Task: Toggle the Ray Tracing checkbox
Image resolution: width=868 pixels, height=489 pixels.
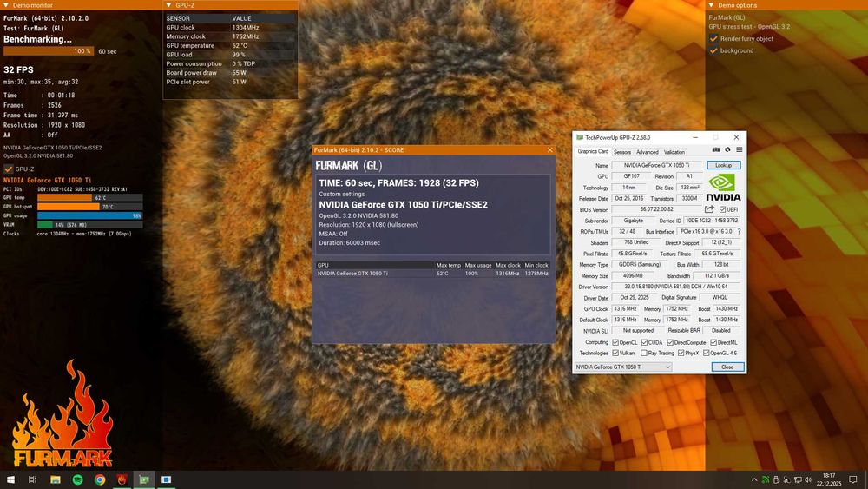Action: pyautogui.click(x=644, y=353)
